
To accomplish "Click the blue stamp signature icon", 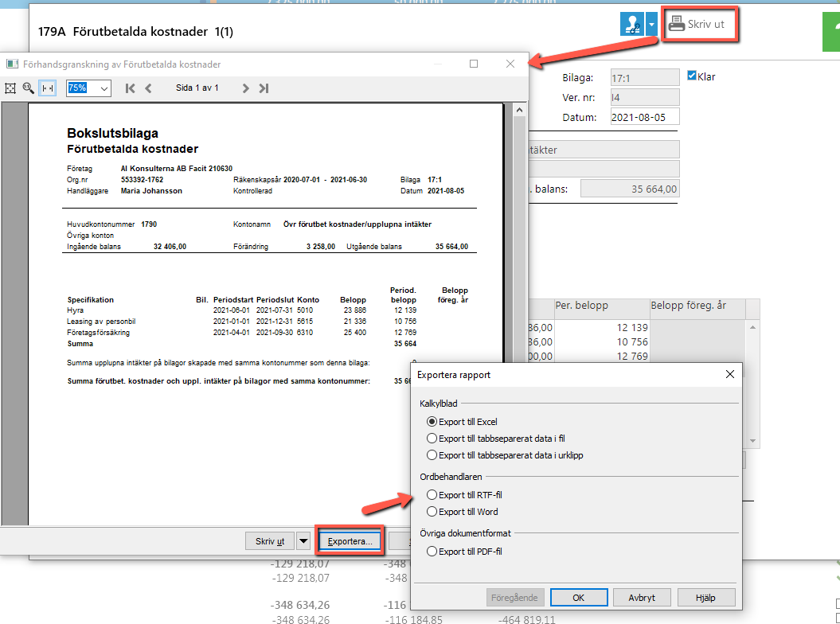I will point(632,24).
